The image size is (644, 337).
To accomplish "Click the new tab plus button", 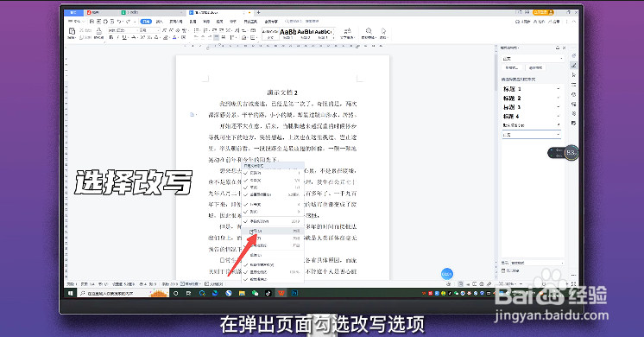I will click(258, 13).
